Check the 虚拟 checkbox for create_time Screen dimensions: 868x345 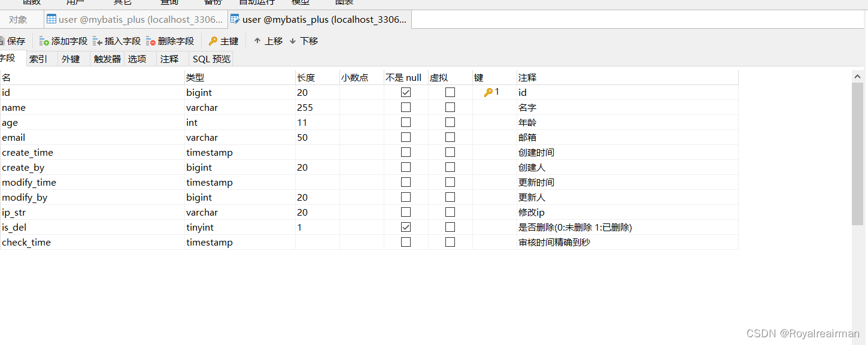(450, 152)
